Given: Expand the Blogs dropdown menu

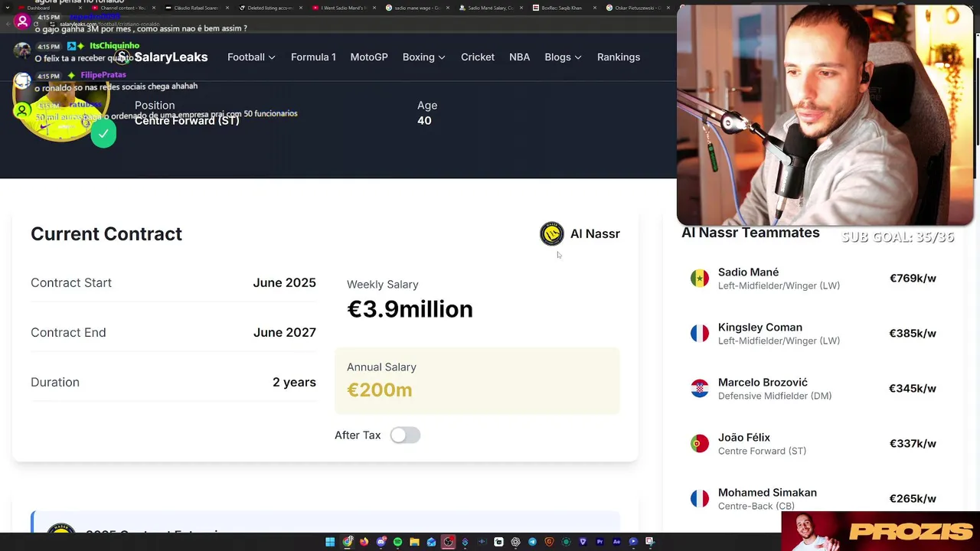Looking at the screenshot, I should (x=563, y=57).
